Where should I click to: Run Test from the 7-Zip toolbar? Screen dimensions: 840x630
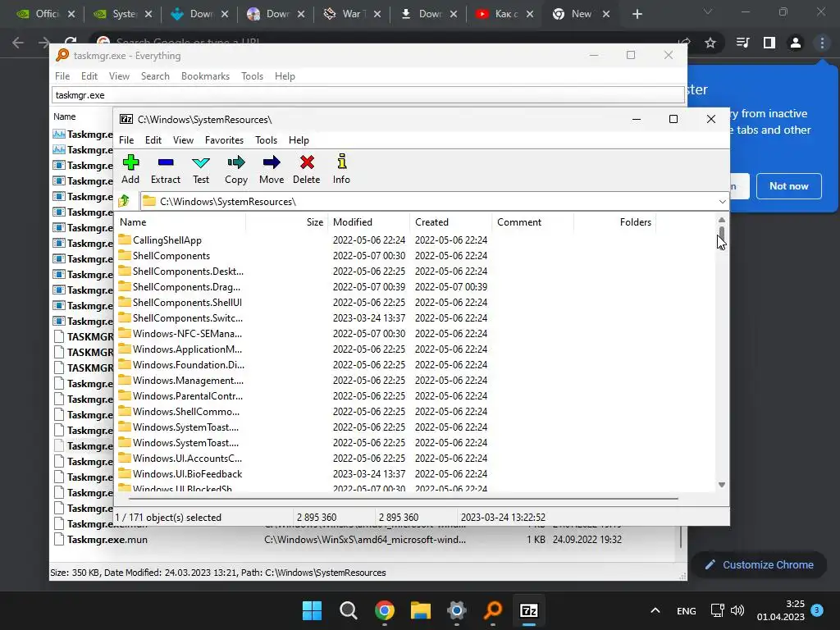coord(201,169)
